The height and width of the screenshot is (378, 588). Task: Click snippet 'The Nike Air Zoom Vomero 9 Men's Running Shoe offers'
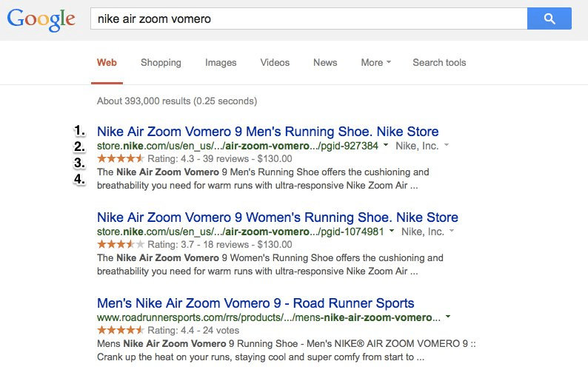tap(263, 179)
